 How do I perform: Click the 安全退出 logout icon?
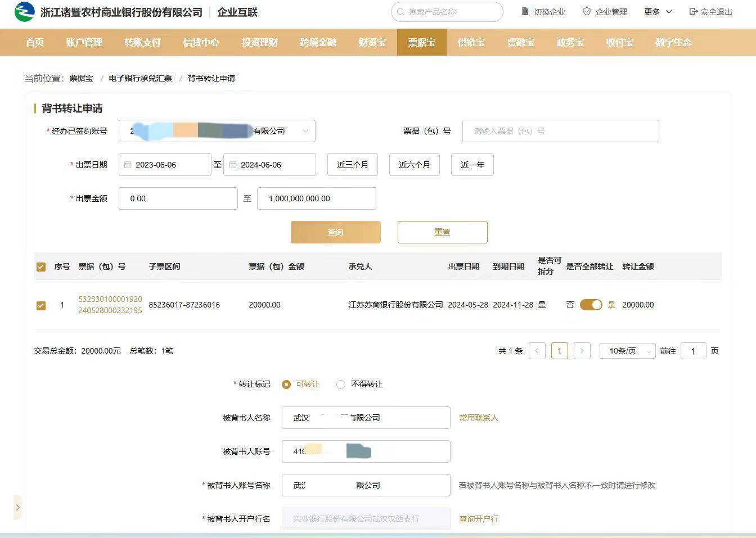point(694,11)
